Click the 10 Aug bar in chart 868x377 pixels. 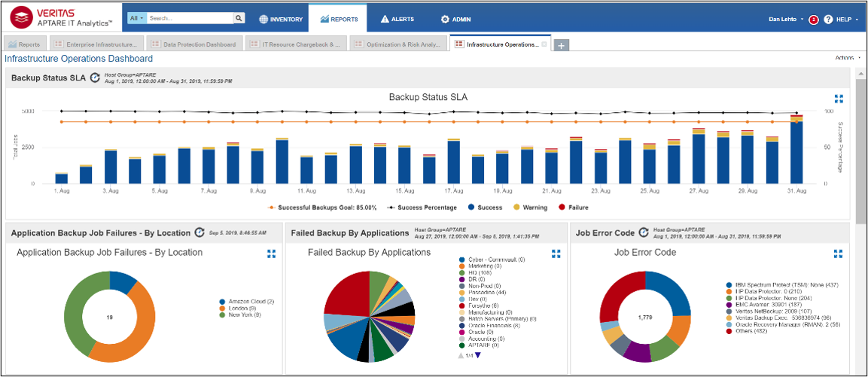point(282,161)
